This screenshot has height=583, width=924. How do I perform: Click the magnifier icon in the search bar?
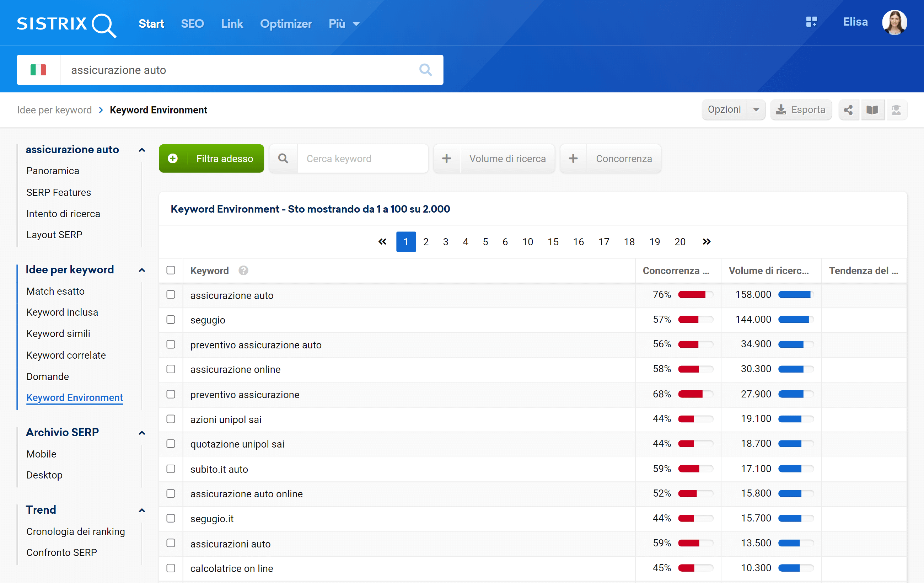(425, 70)
